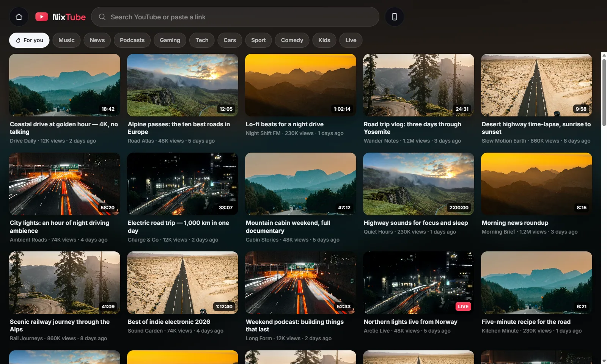Open Coastal drive at golden hour thumbnail
This screenshot has height=364, width=607.
click(64, 85)
